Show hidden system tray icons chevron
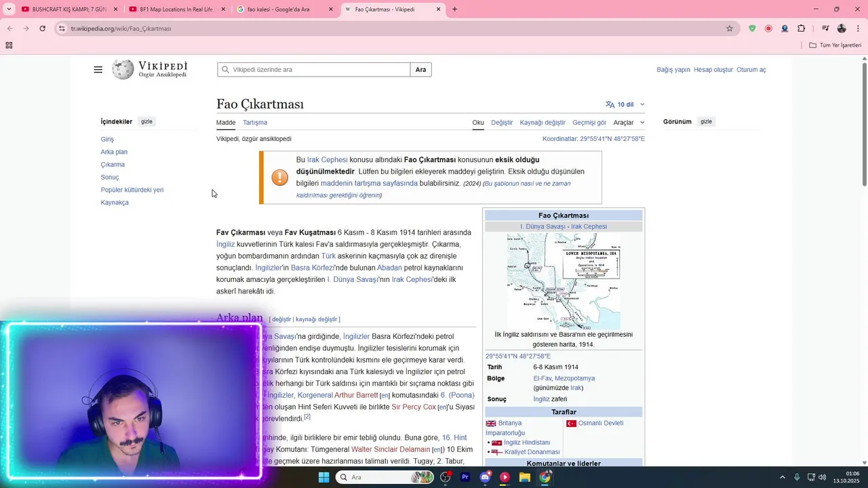This screenshot has width=868, height=488. pos(782,477)
